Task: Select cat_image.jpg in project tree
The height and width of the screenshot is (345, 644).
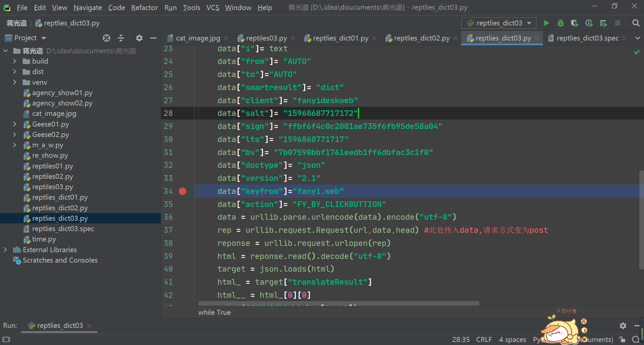Action: (x=54, y=114)
